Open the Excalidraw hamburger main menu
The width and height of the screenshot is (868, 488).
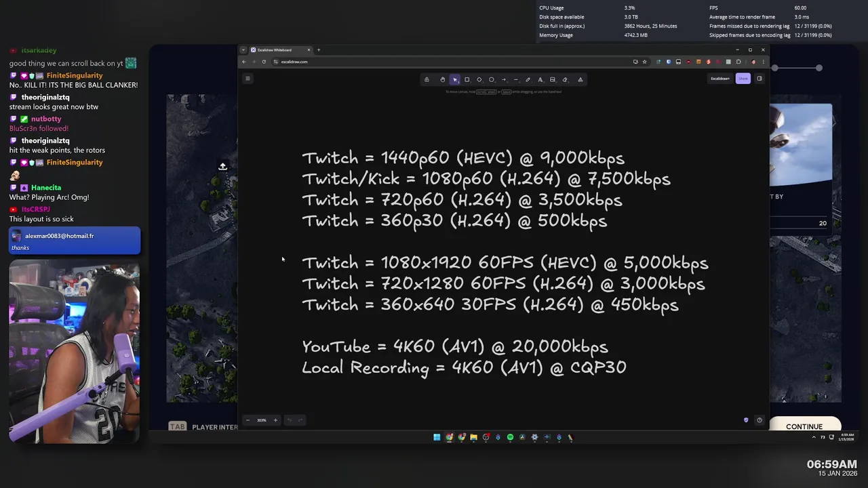click(x=248, y=79)
